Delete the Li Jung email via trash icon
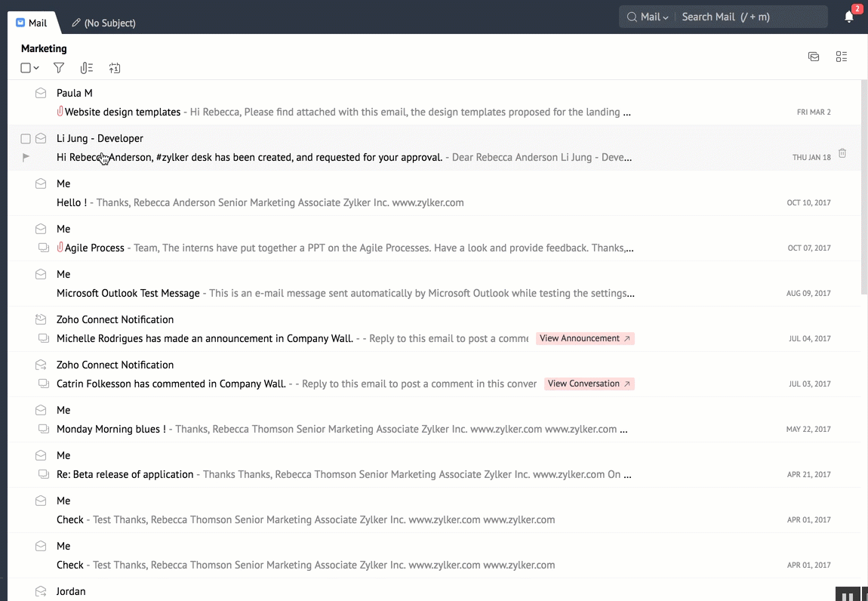 842,153
